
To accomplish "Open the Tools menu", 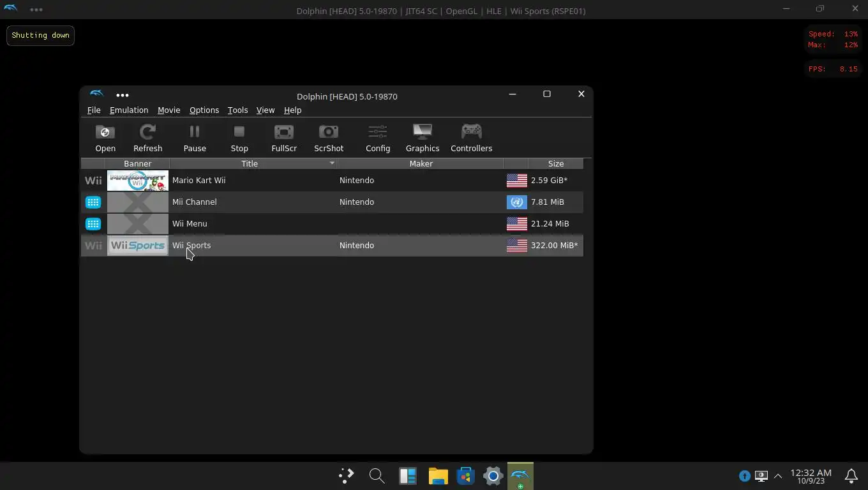I will coord(237,110).
